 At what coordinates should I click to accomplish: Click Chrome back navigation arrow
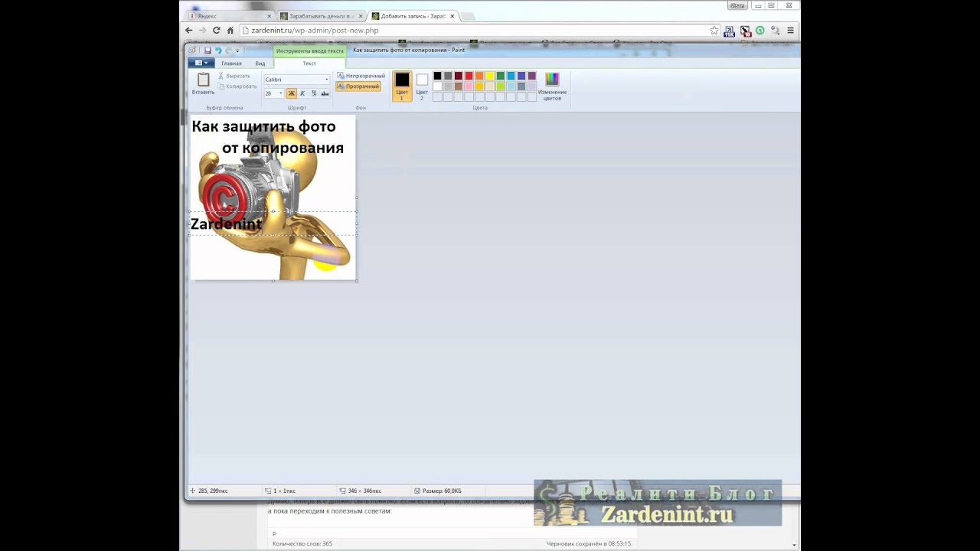coord(189,31)
